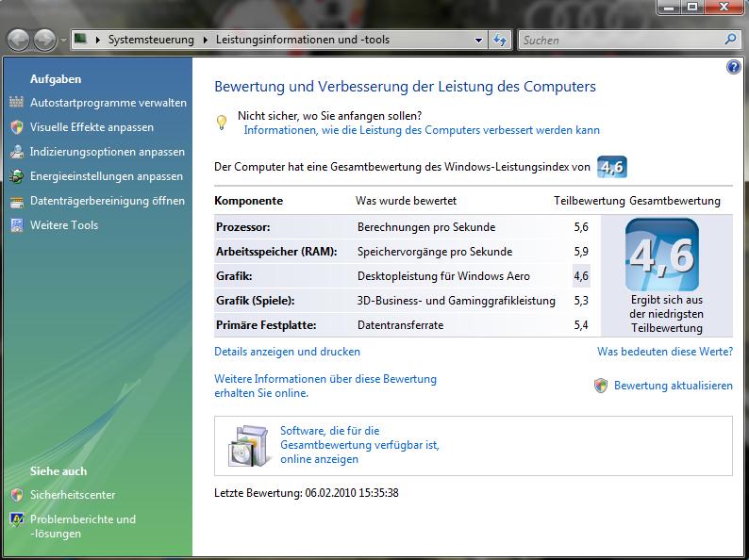The width and height of the screenshot is (749, 560).
Task: Select the Grafik (Spiele): row label
Action: (x=256, y=301)
